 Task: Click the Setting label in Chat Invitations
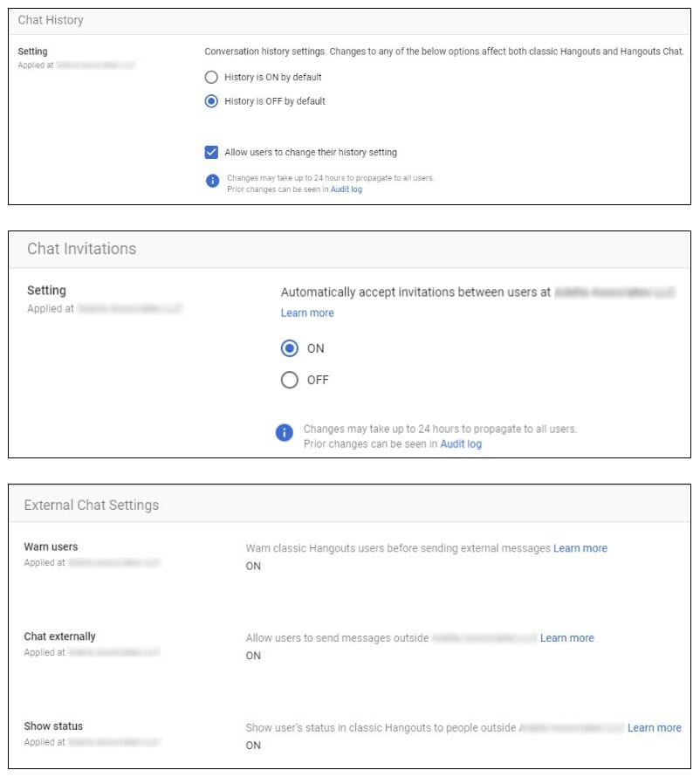[46, 291]
